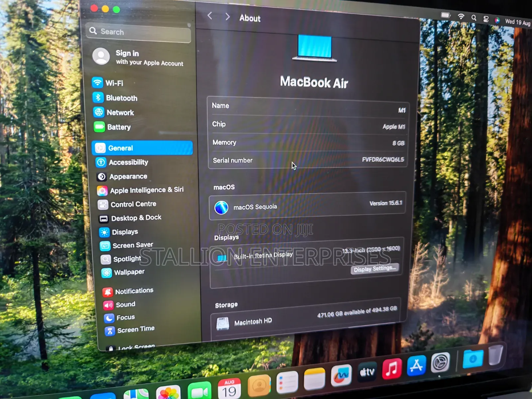Open Appearance settings

tap(122, 177)
